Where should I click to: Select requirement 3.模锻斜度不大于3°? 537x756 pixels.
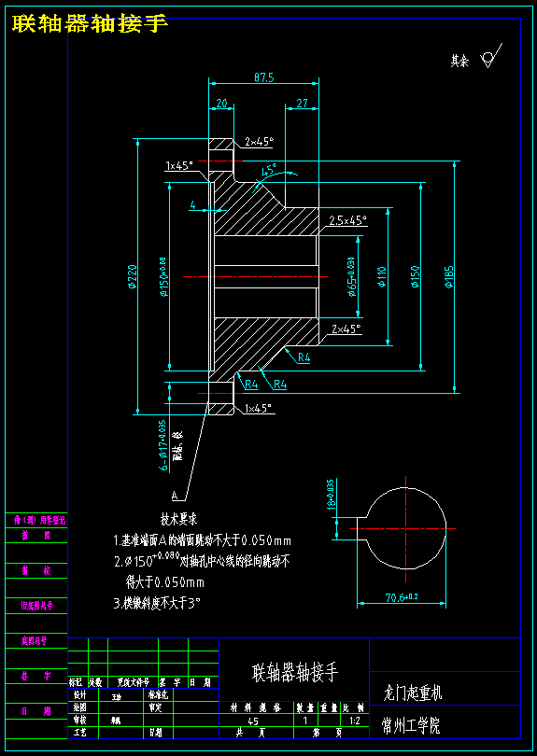(157, 604)
